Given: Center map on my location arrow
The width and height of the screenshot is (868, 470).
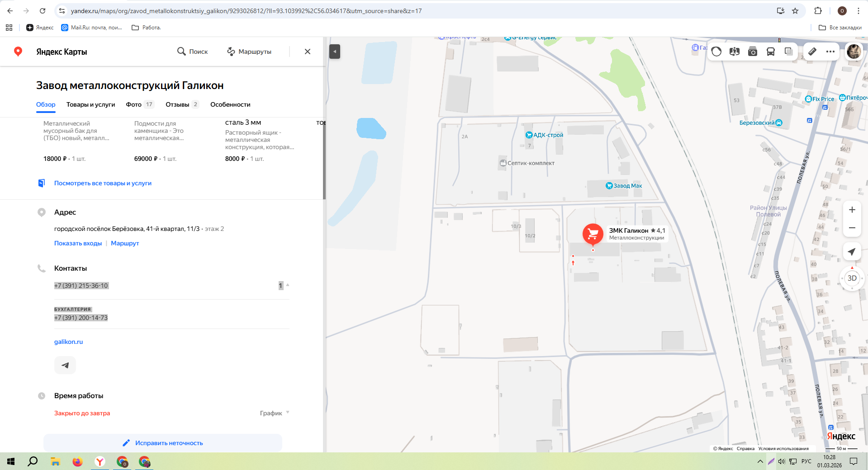Looking at the screenshot, I should 852,252.
